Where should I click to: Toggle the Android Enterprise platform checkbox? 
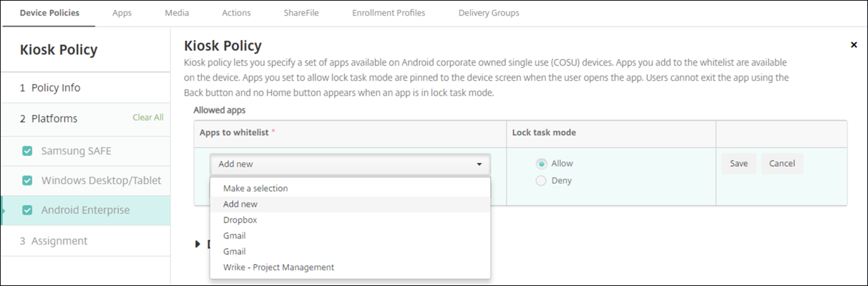click(27, 210)
